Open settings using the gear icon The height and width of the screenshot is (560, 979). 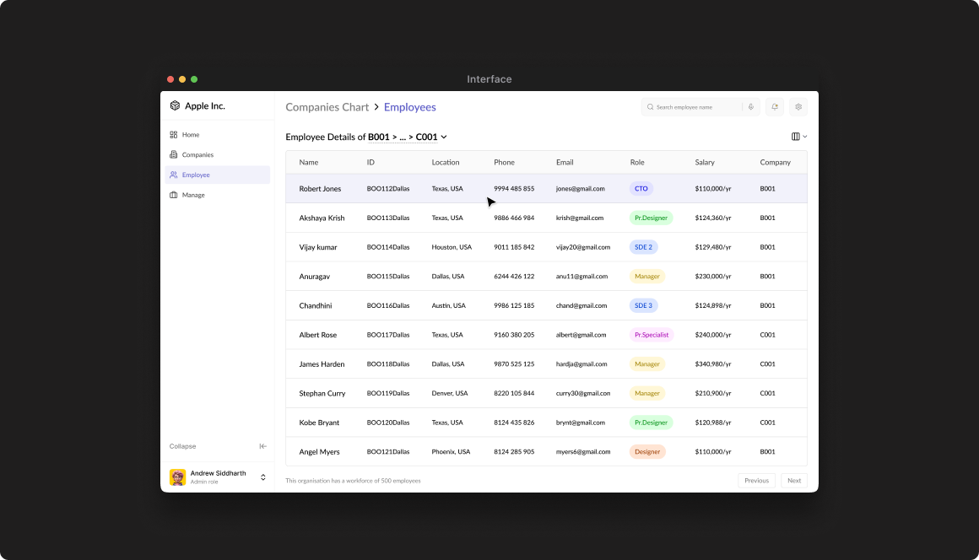click(798, 107)
